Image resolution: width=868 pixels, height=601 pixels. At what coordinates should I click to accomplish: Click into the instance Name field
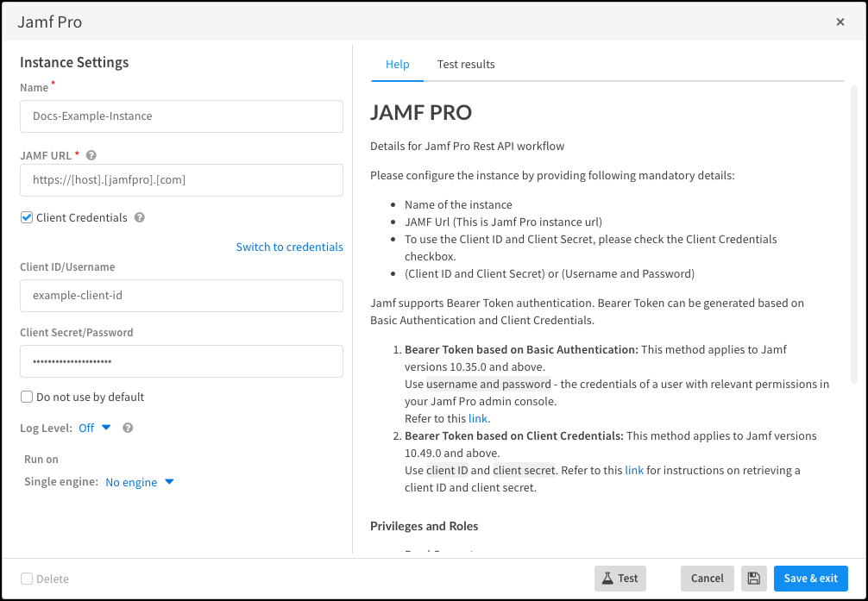coord(181,116)
